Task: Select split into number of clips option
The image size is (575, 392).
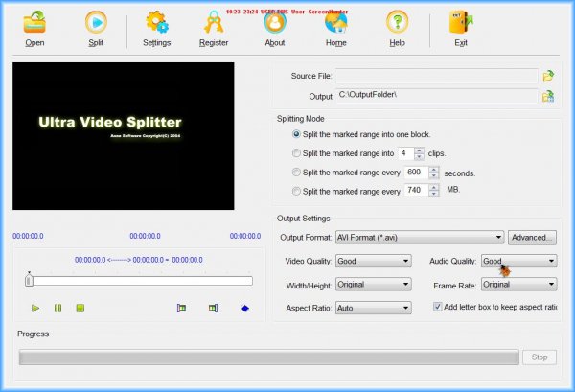Action: pyautogui.click(x=296, y=153)
